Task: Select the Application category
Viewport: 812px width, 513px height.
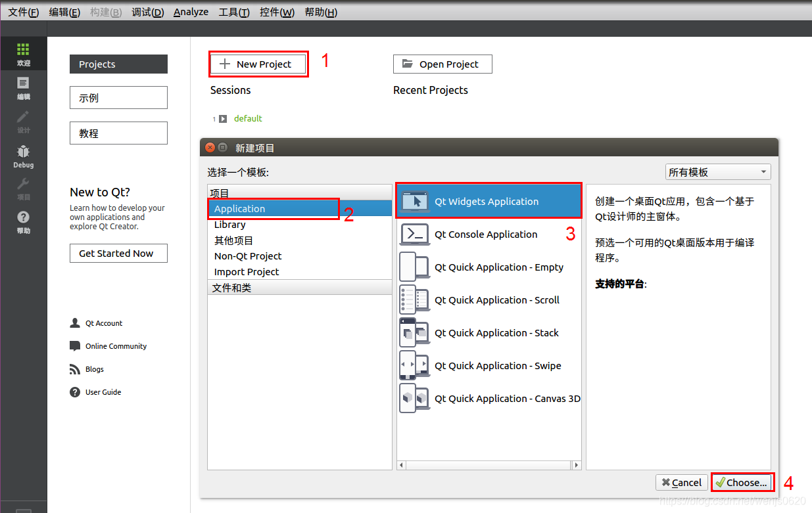Action: tap(300, 209)
